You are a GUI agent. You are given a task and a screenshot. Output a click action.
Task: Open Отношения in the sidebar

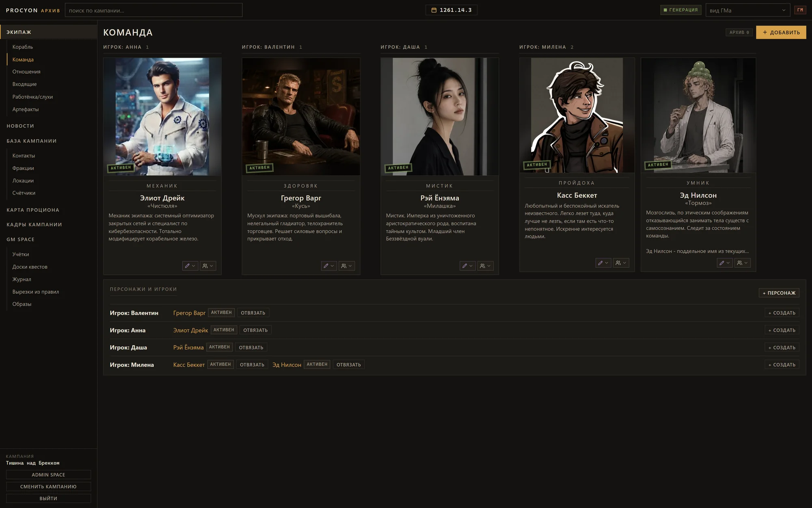(26, 72)
